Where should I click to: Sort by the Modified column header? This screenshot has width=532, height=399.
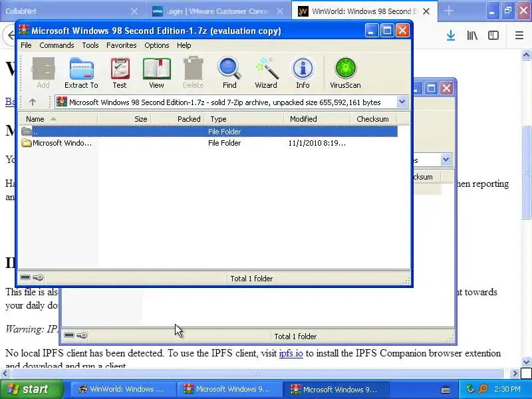pos(317,119)
